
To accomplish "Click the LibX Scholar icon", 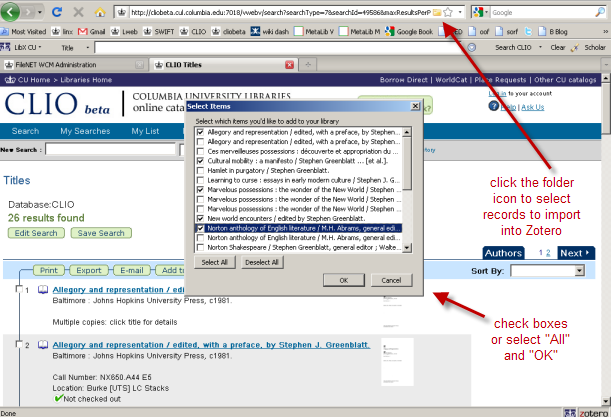I will click(x=575, y=48).
